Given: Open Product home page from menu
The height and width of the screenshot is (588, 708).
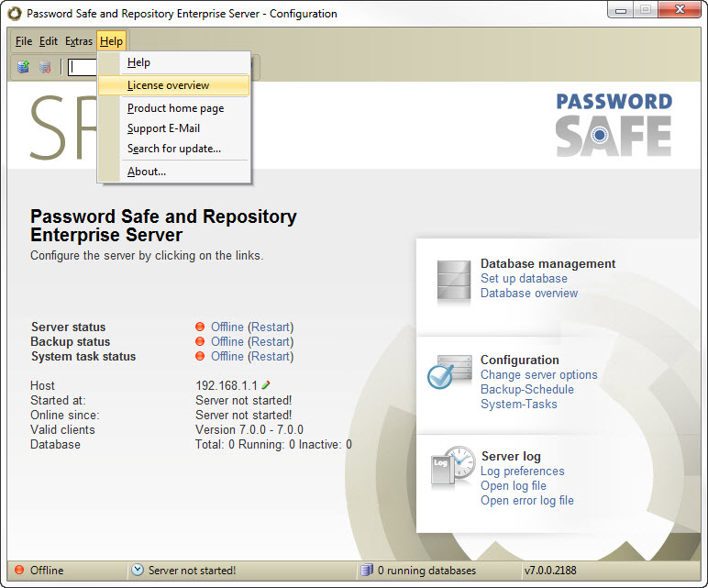Looking at the screenshot, I should (174, 108).
